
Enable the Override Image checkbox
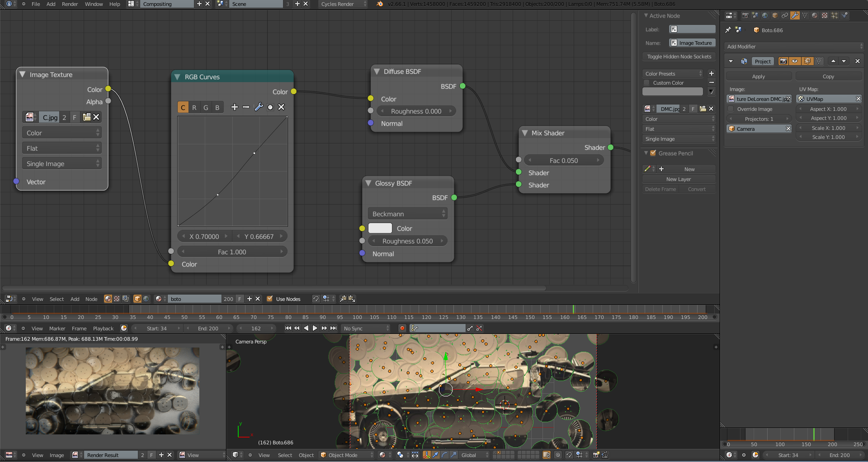tap(731, 109)
